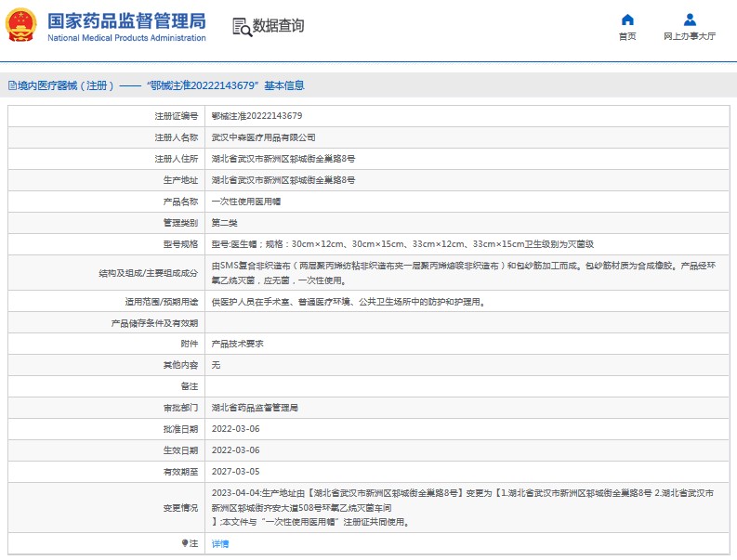Select the 2023-04-04 change record text
The image size is (737, 560).
click(x=463, y=507)
